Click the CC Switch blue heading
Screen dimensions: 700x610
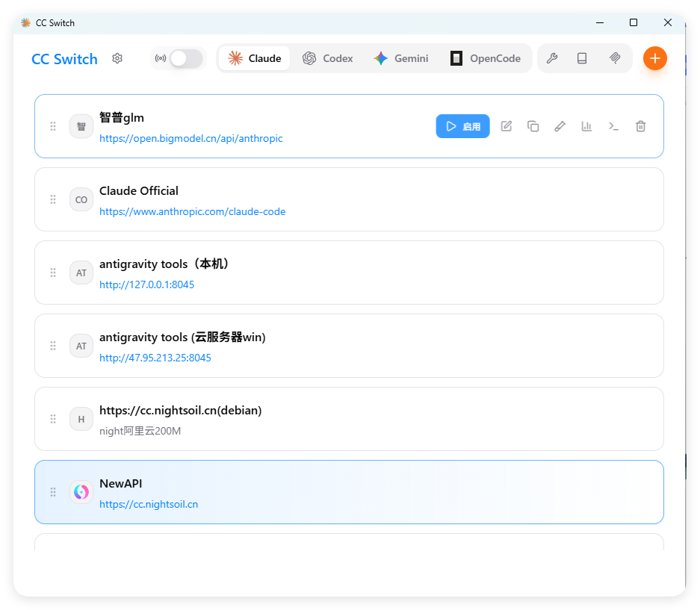(x=64, y=59)
